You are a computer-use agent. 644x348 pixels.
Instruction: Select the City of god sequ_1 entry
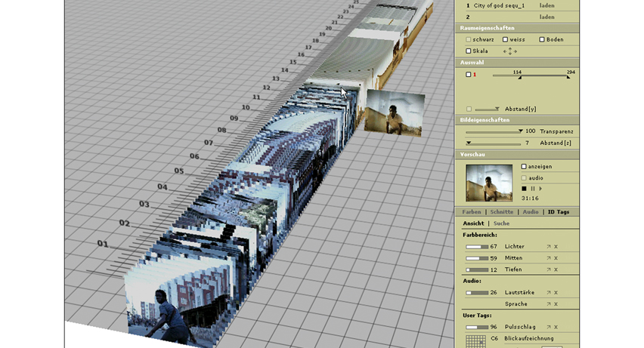[x=499, y=6]
